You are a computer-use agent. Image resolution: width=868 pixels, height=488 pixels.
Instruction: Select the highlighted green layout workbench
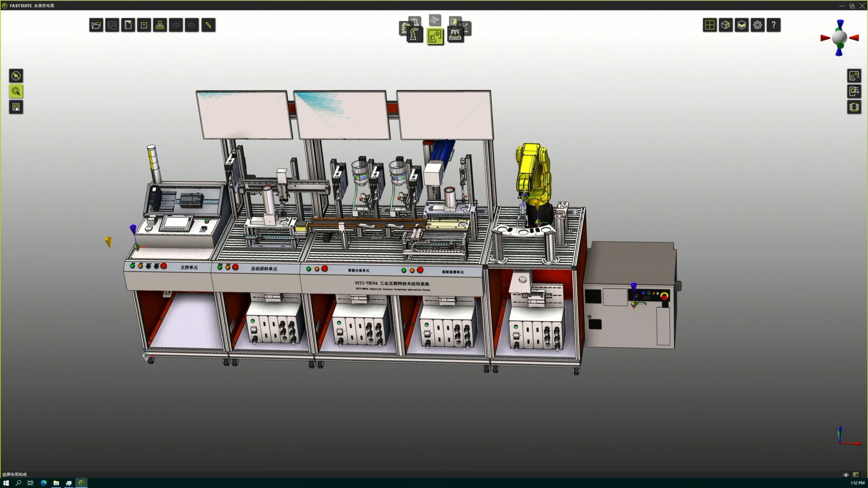coord(435,36)
